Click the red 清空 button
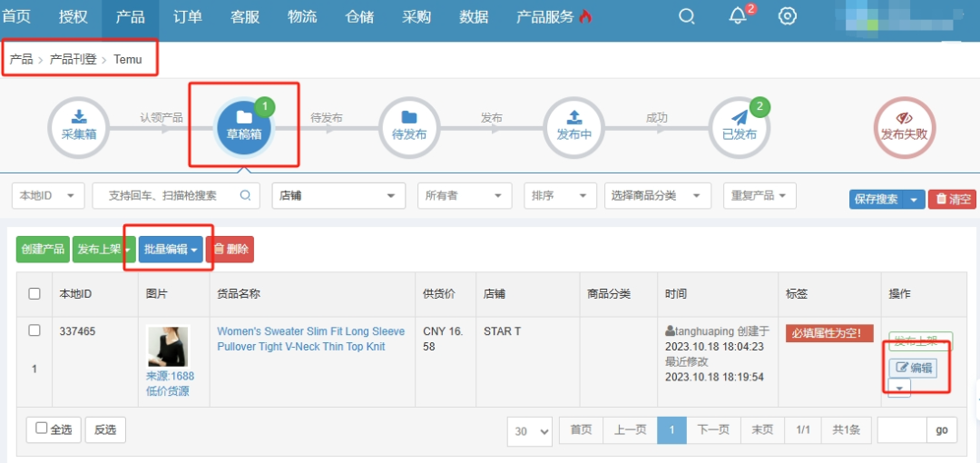Screen dimensions: 980x463 coord(952,200)
